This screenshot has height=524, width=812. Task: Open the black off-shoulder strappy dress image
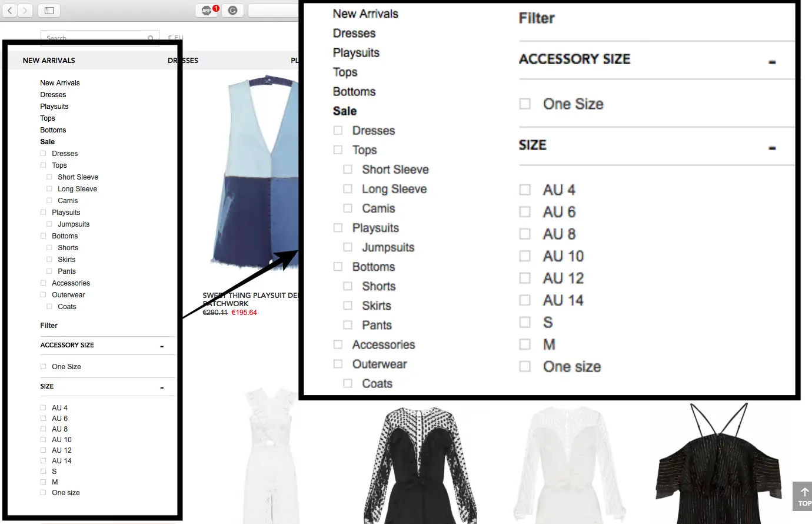[719, 464]
